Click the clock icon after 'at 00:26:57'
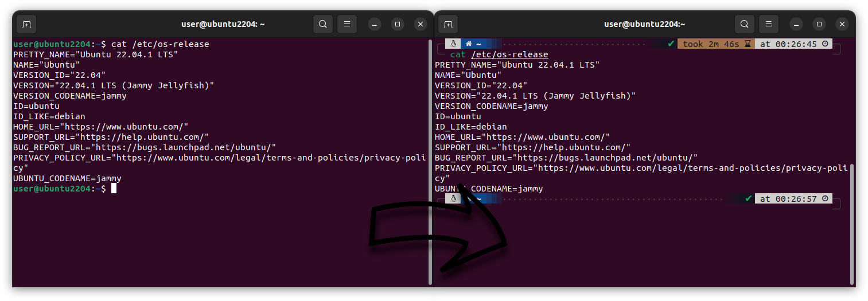Viewport: 868px width, 301px height. point(826,199)
